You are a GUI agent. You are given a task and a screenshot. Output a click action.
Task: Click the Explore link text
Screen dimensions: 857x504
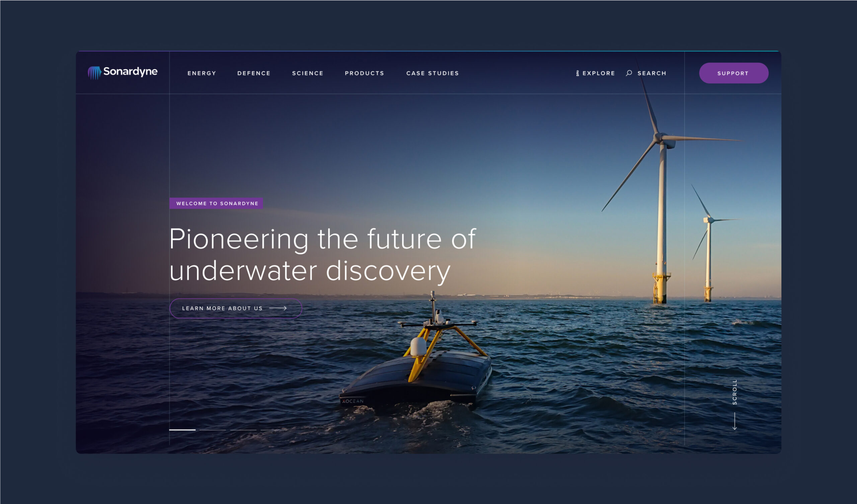(599, 73)
